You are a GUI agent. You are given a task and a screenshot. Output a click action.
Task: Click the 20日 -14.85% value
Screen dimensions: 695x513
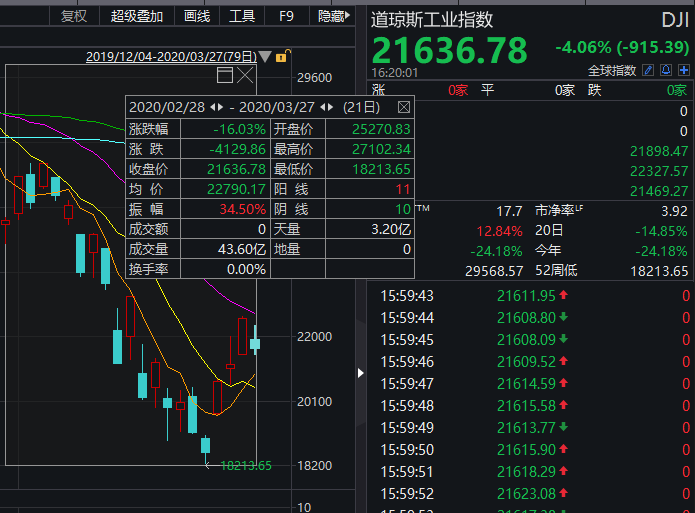[661, 231]
